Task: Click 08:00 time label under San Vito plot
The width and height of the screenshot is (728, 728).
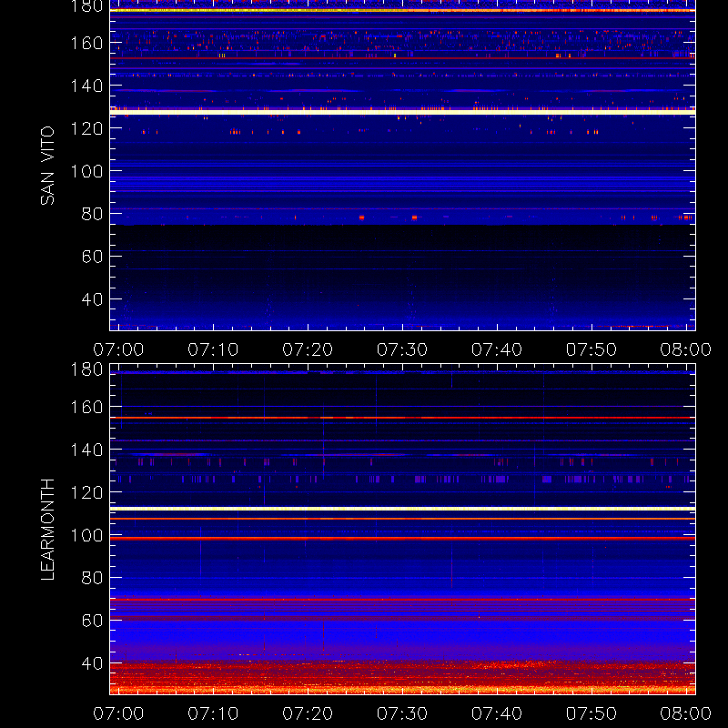Action: click(686, 349)
